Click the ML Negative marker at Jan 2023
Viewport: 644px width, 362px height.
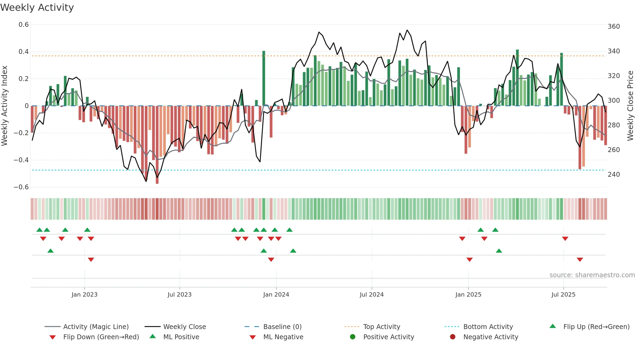point(91,260)
